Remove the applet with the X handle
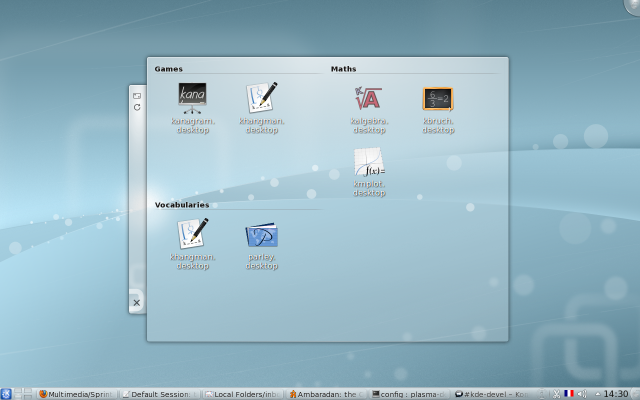This screenshot has height=400, width=640. tap(137, 302)
